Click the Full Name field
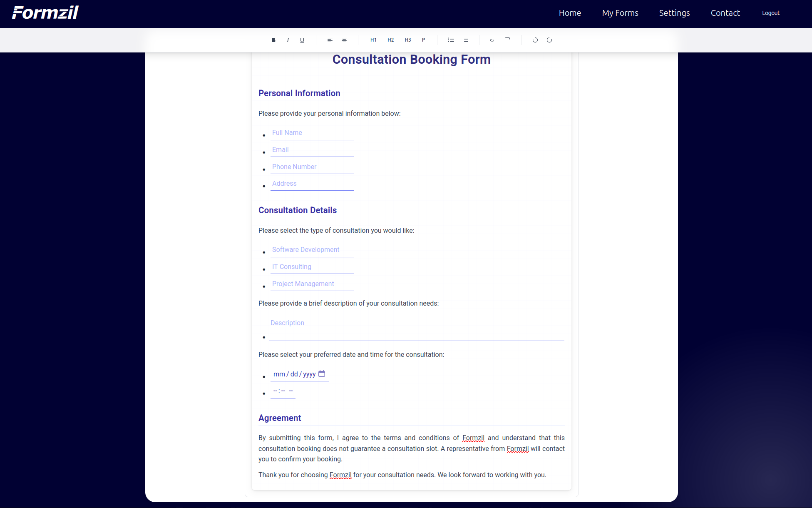 pos(312,133)
